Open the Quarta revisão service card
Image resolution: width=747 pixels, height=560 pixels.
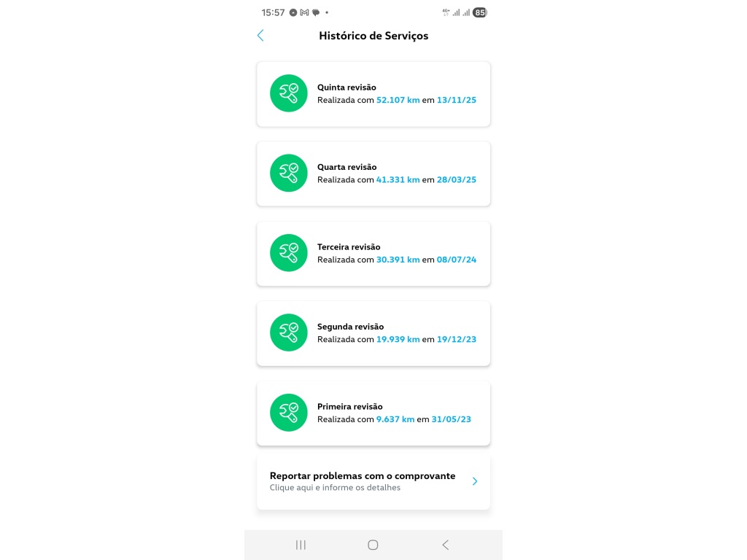point(373,174)
